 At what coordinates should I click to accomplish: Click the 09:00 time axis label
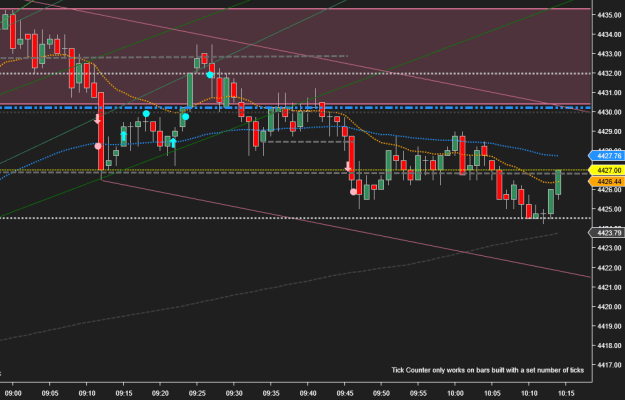12,393
